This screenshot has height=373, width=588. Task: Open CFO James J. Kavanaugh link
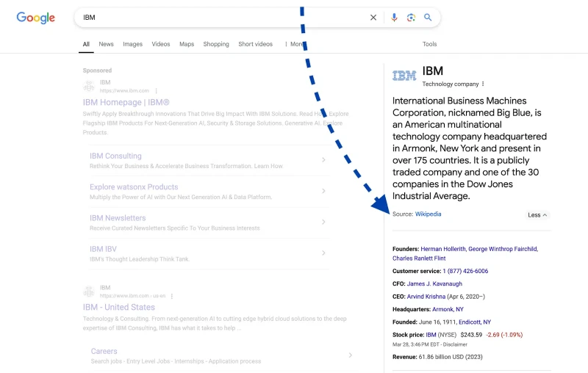434,284
